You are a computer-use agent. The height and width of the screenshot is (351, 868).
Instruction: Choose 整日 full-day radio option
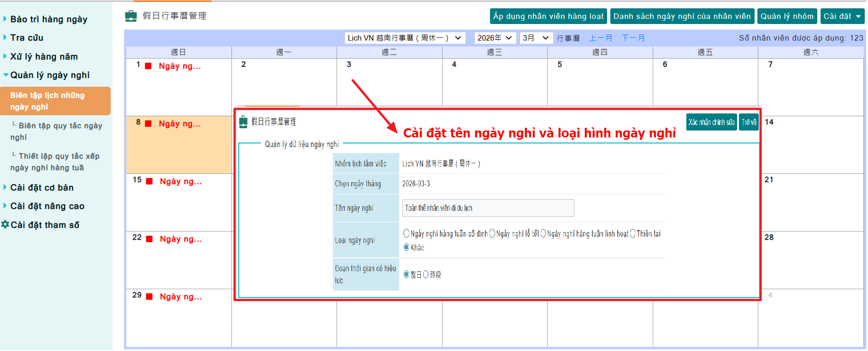pyautogui.click(x=406, y=274)
